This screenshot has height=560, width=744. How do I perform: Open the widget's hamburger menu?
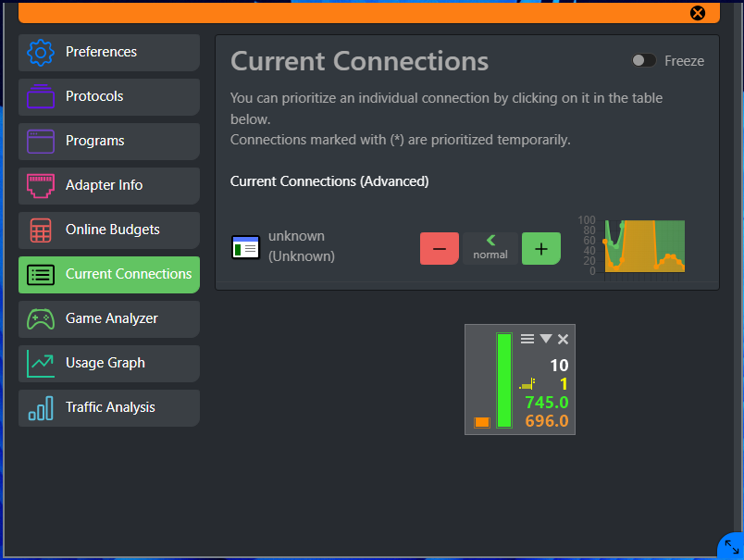pos(527,340)
